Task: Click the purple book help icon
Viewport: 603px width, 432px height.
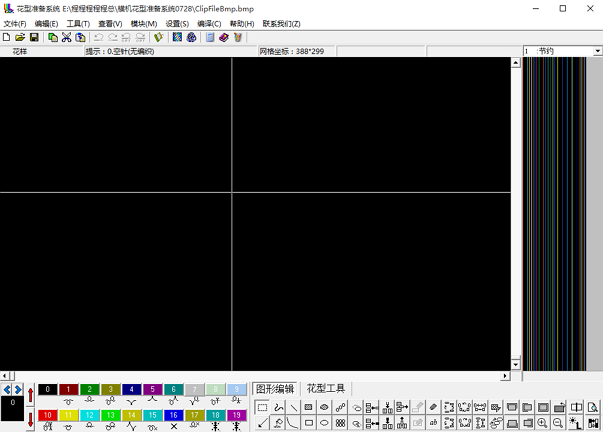Action: pos(224,37)
